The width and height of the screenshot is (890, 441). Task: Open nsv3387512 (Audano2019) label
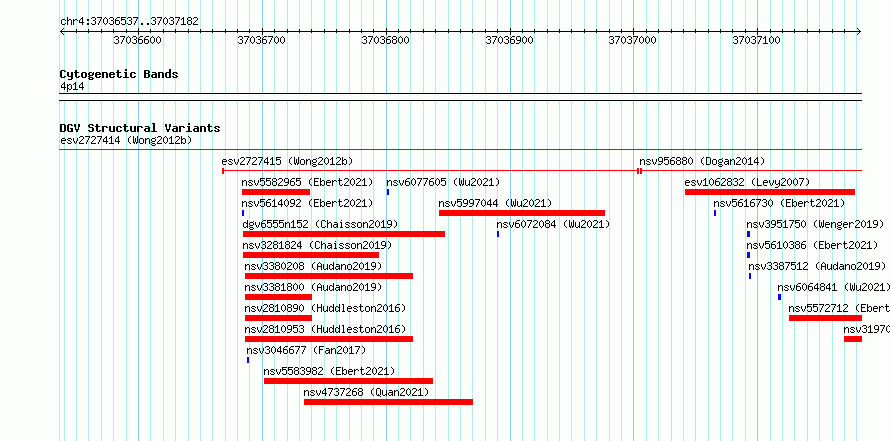point(817,266)
